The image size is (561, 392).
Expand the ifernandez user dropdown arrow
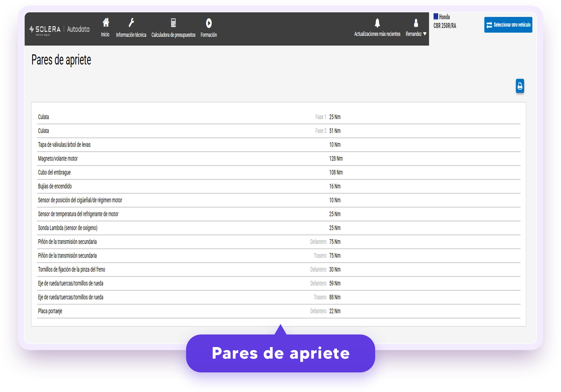425,34
